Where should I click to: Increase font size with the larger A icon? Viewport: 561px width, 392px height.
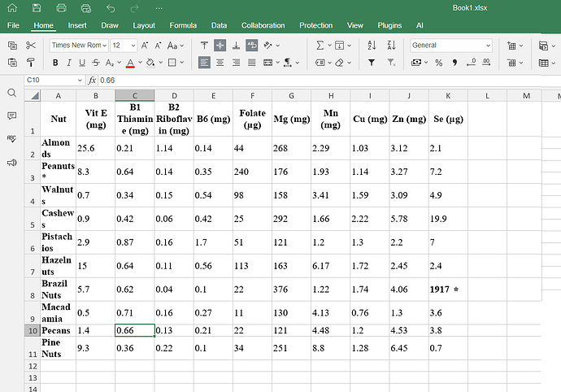coord(145,46)
